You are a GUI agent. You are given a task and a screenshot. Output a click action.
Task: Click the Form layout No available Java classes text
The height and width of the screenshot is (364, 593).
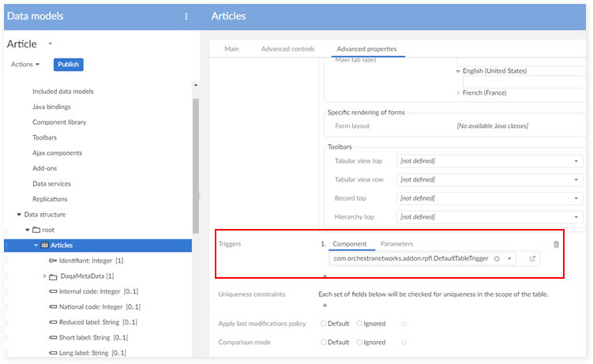pos(493,126)
